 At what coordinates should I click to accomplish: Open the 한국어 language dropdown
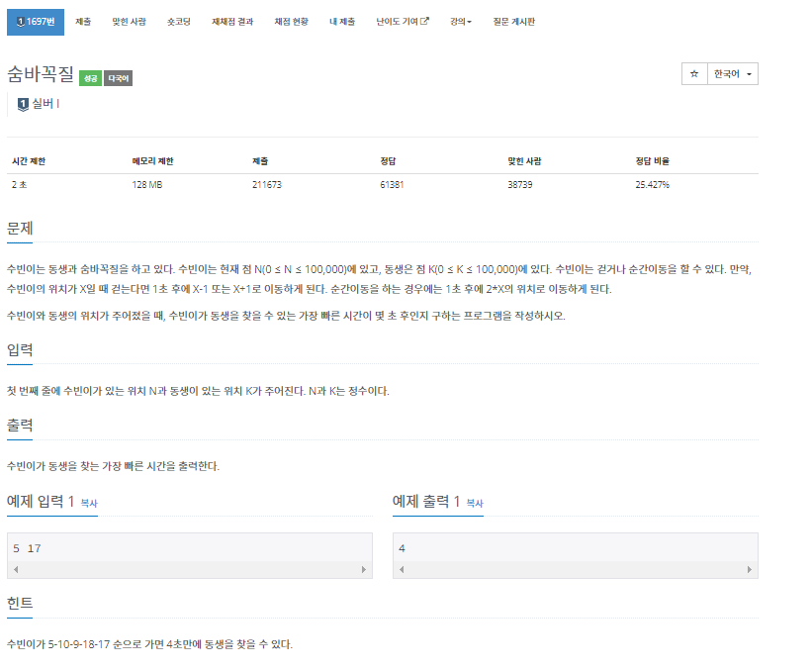click(733, 74)
